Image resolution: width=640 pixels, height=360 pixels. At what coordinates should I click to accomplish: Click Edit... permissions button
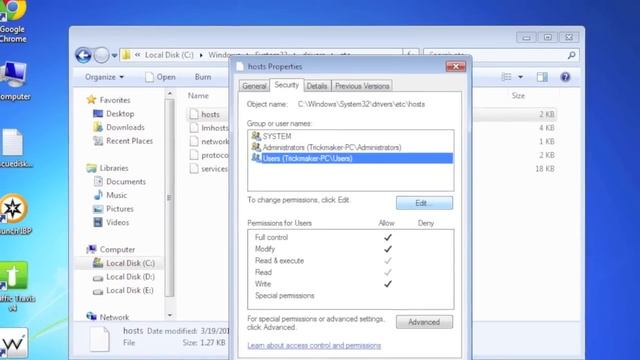coord(424,203)
